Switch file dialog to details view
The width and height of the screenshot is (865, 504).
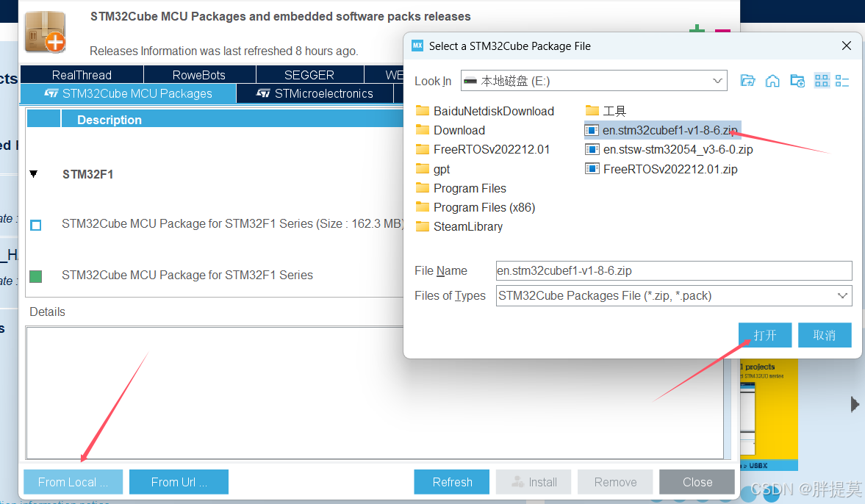click(842, 81)
